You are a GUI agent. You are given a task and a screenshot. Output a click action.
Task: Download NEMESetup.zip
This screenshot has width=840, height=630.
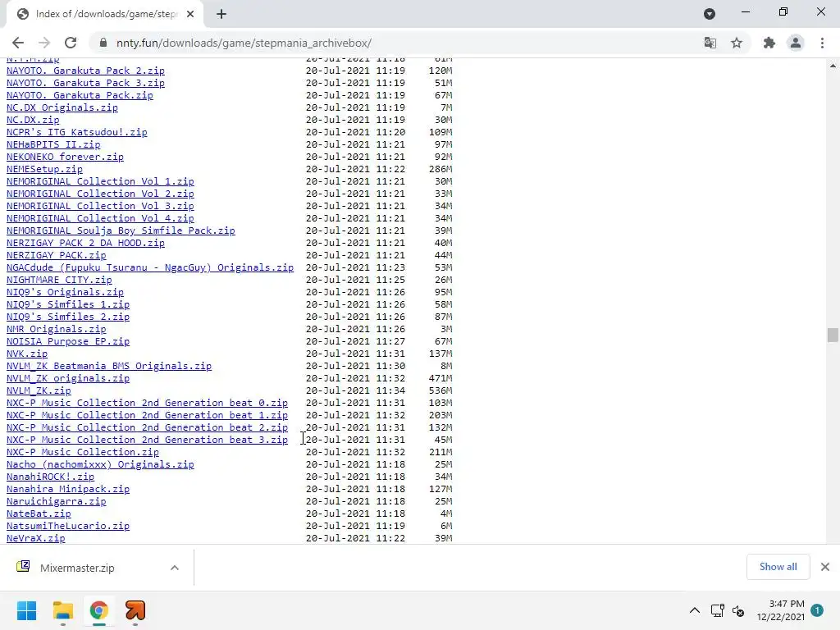click(44, 169)
